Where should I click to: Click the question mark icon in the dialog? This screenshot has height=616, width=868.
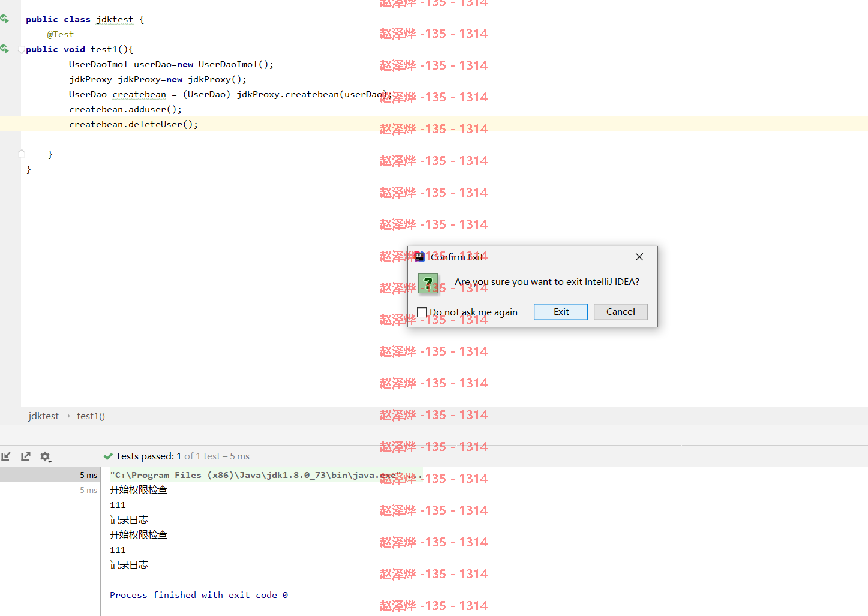(428, 283)
